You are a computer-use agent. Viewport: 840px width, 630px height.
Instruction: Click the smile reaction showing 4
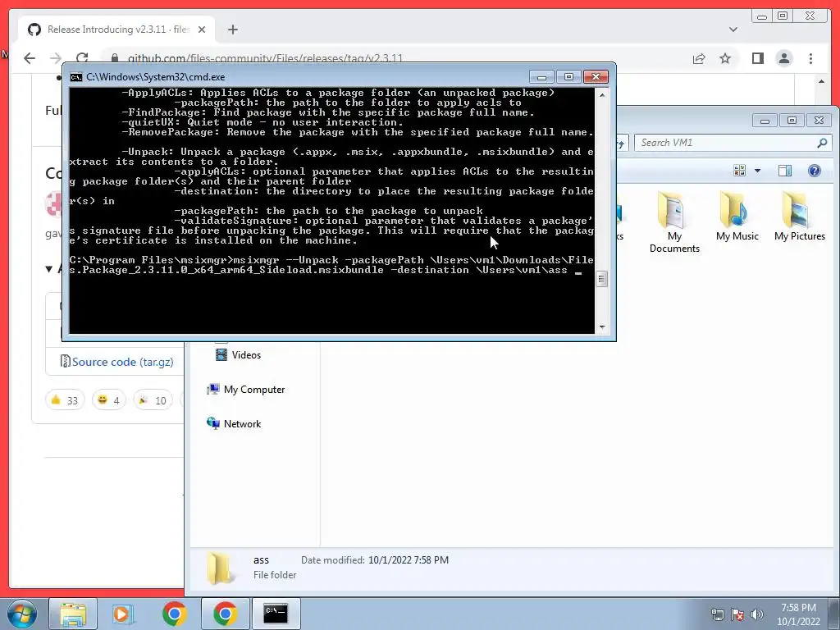pos(109,400)
